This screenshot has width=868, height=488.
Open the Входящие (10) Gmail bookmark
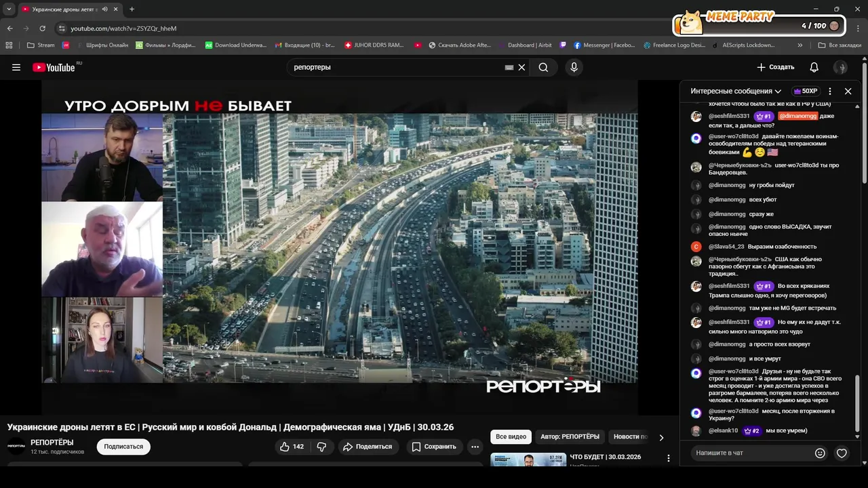point(304,45)
